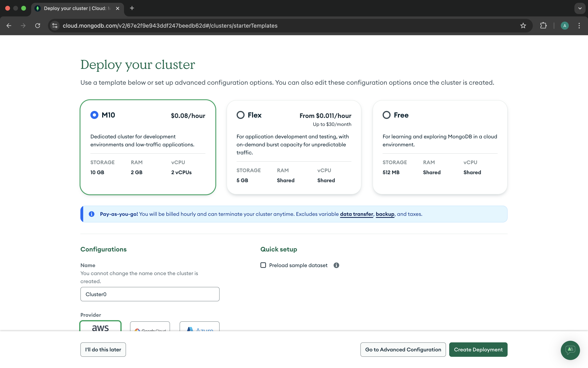This screenshot has width=588, height=368.
Task: Select the Flex cluster option
Action: click(240, 115)
